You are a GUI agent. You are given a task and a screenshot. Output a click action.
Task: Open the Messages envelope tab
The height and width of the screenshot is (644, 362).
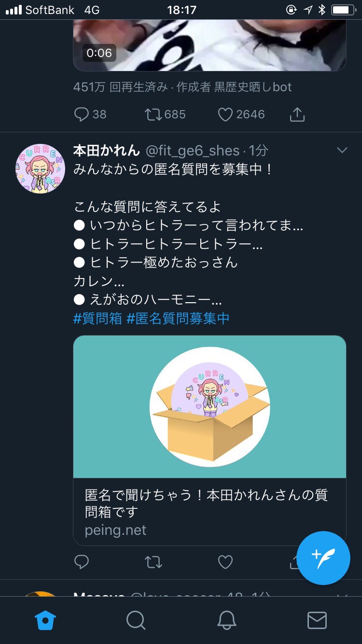(317, 620)
